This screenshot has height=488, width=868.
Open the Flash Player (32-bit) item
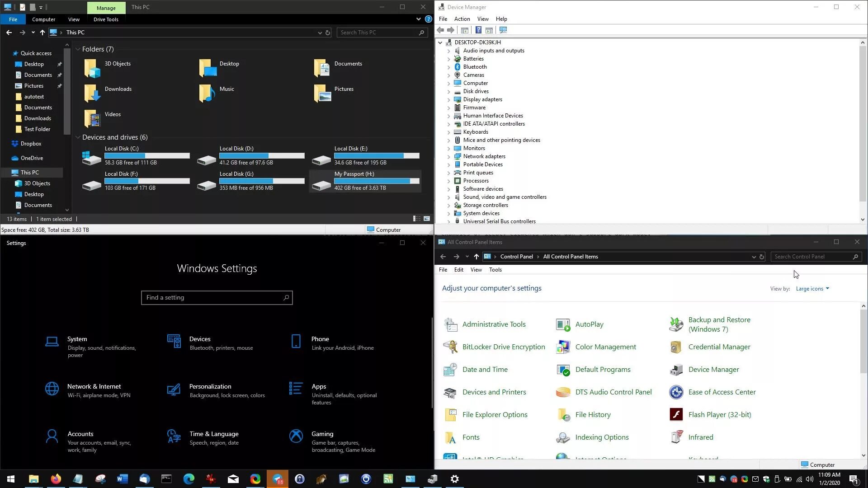point(719,414)
